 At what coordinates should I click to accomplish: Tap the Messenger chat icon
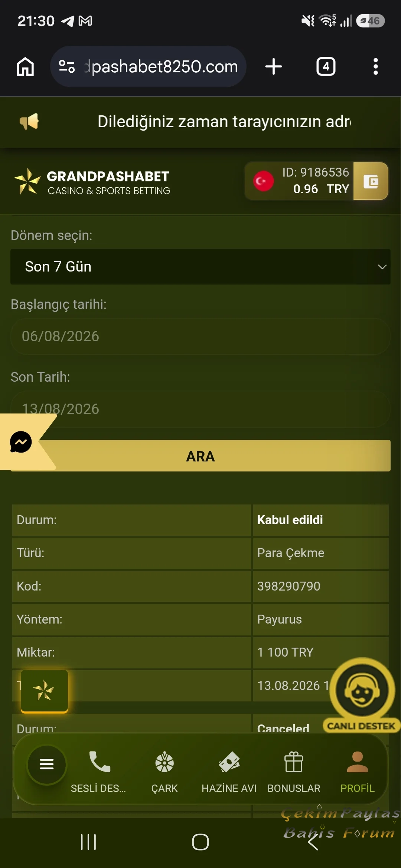[21, 442]
